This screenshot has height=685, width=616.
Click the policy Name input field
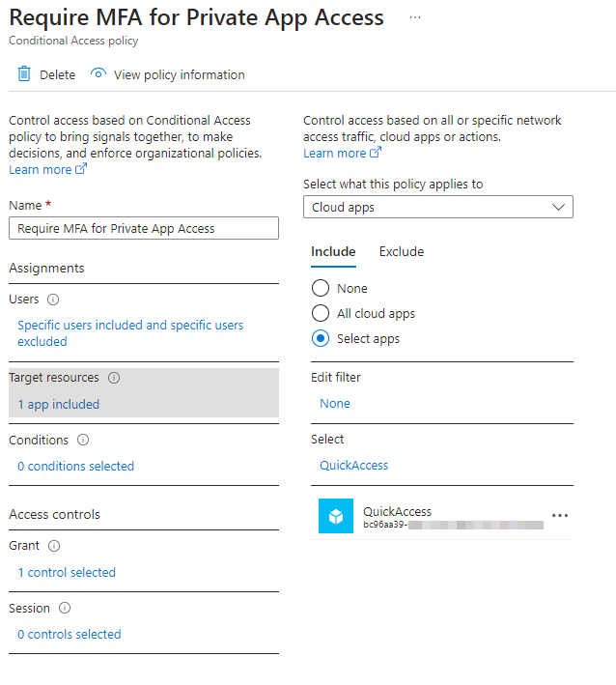coord(144,228)
